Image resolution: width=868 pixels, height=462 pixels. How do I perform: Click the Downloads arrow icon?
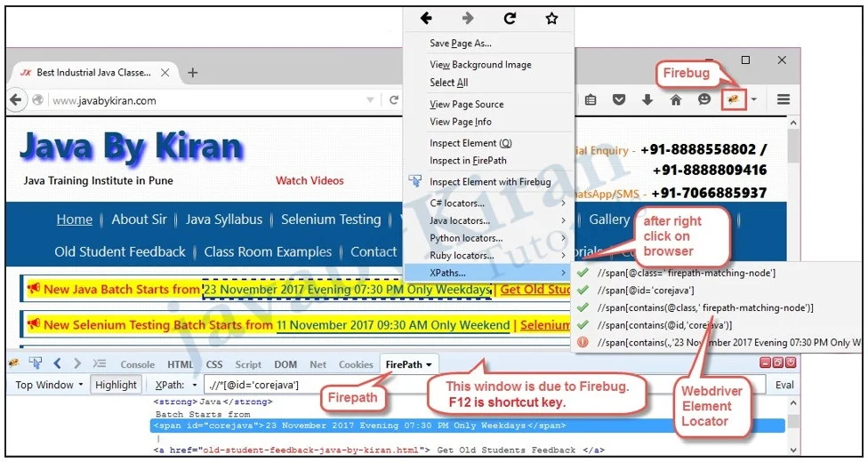647,100
